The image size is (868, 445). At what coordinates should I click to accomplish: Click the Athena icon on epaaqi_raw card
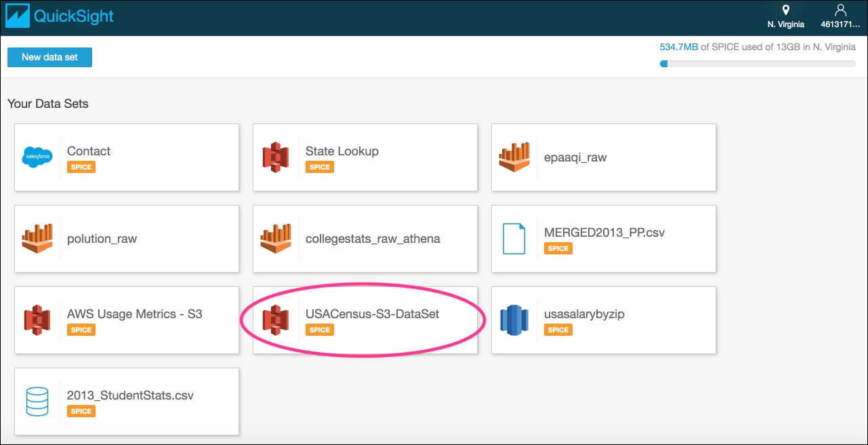click(x=514, y=157)
